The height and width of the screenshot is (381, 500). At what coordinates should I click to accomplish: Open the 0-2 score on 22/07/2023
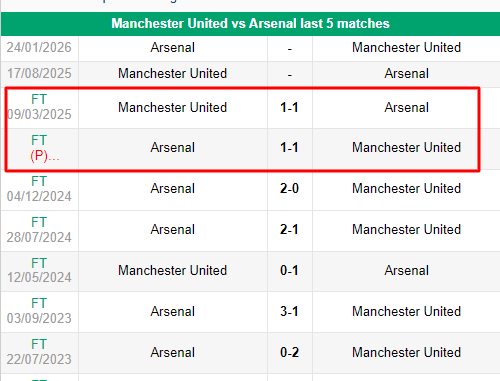click(289, 353)
